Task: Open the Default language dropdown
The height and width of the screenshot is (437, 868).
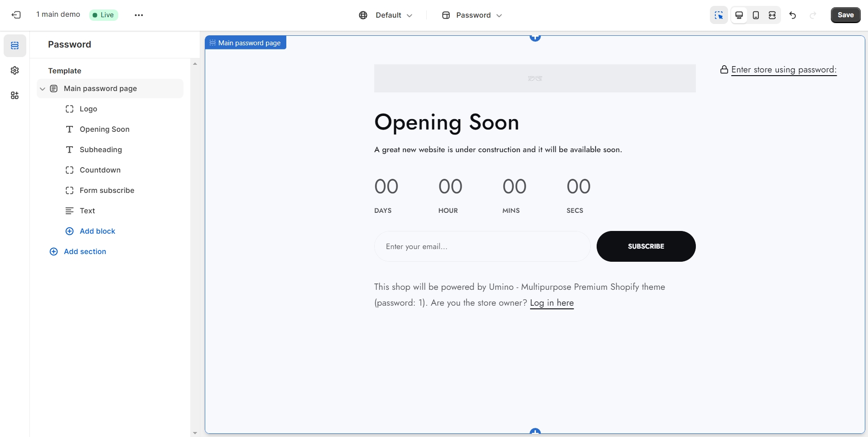Action: [386, 15]
